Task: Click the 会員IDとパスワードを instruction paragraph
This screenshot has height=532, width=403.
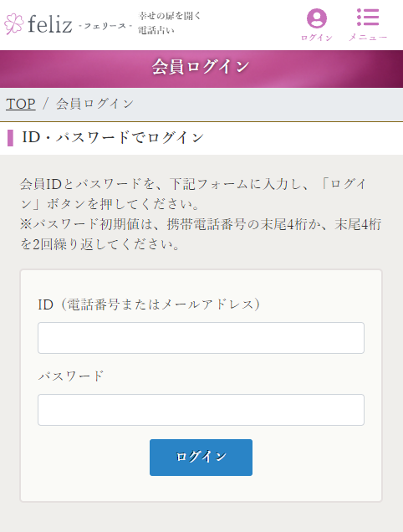Action: pyautogui.click(x=194, y=194)
